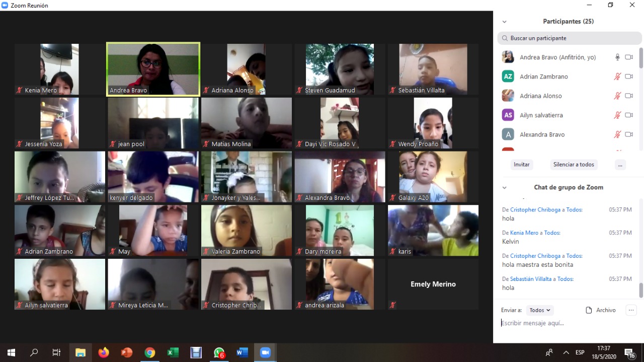Open Task View on the taskbar

click(x=57, y=352)
